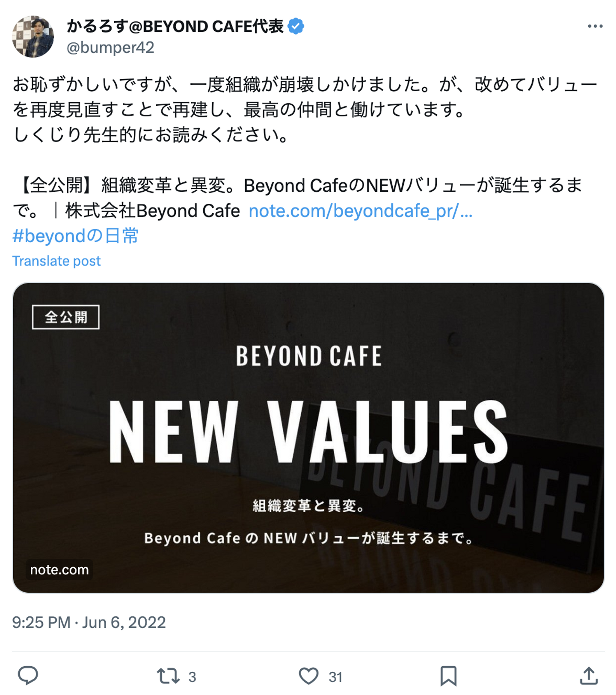Repost this tweet using the retweet icon

pyautogui.click(x=168, y=676)
